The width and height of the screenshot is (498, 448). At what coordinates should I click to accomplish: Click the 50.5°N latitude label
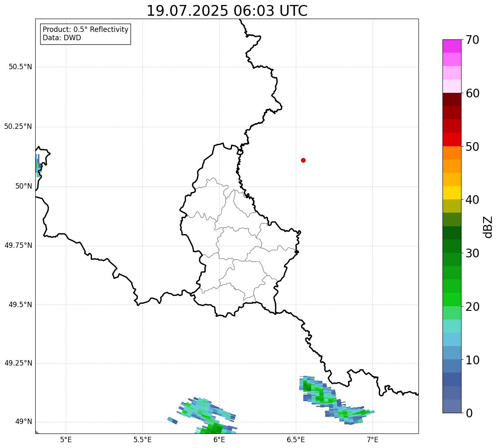(x=20, y=67)
